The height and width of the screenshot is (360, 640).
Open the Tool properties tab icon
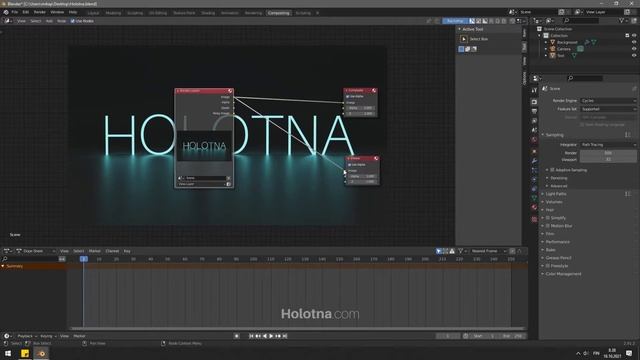pyautogui.click(x=534, y=90)
